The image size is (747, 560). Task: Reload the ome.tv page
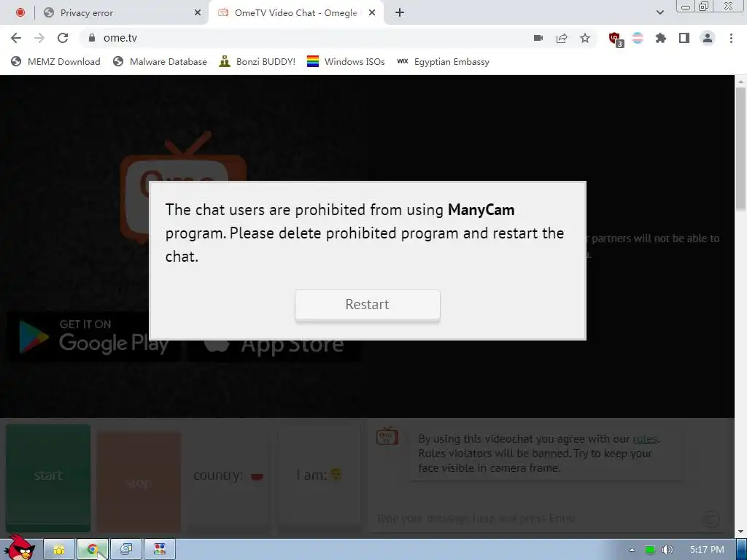63,38
